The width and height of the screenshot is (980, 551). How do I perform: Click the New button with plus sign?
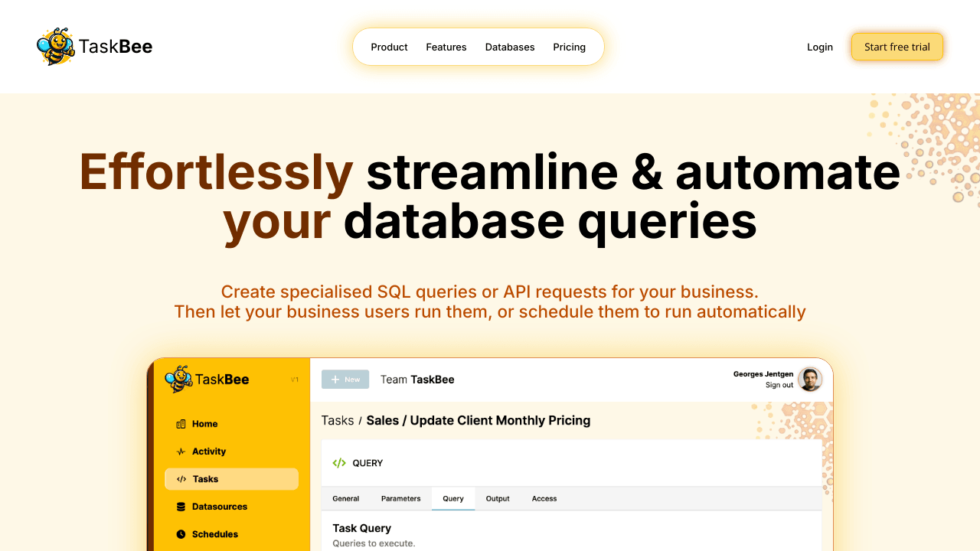(345, 380)
